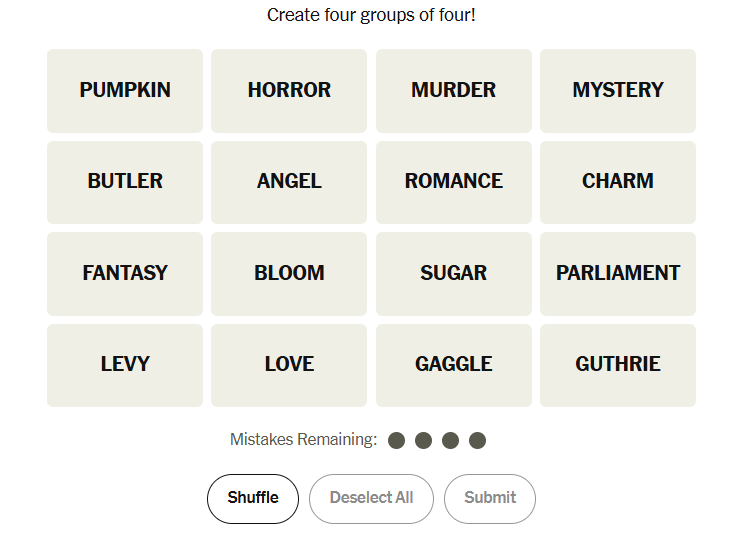Tap the ROMANCE tile
The height and width of the screenshot is (539, 746).
(x=453, y=182)
